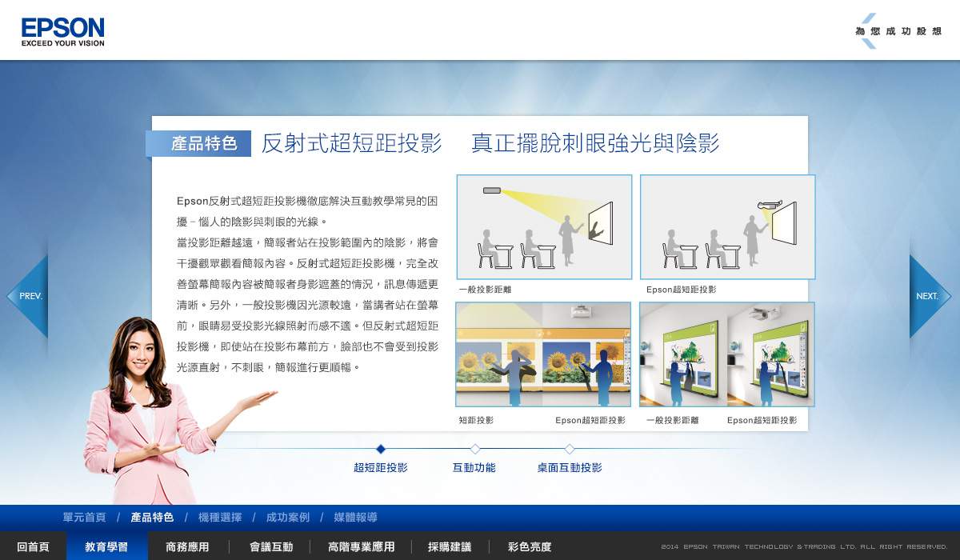Select the 桌面互動投影 diamond marker
The width and height of the screenshot is (960, 560).
click(x=570, y=449)
